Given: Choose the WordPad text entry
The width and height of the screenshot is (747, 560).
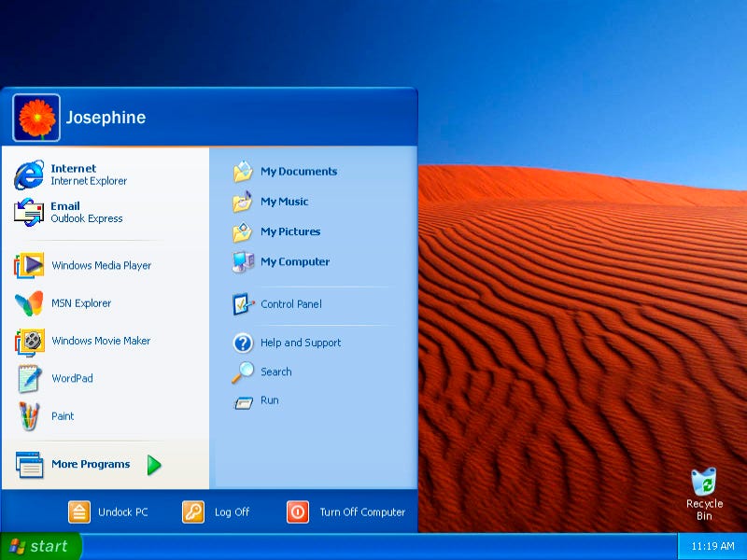Looking at the screenshot, I should pos(72,378).
